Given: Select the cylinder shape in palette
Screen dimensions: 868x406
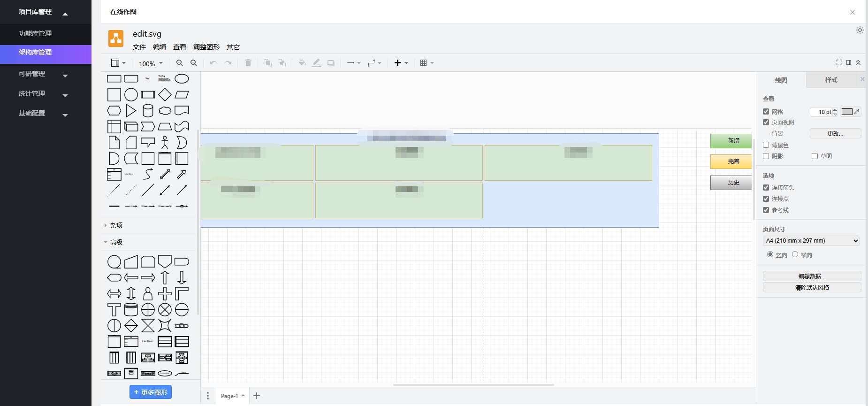Looking at the screenshot, I should pos(148,111).
